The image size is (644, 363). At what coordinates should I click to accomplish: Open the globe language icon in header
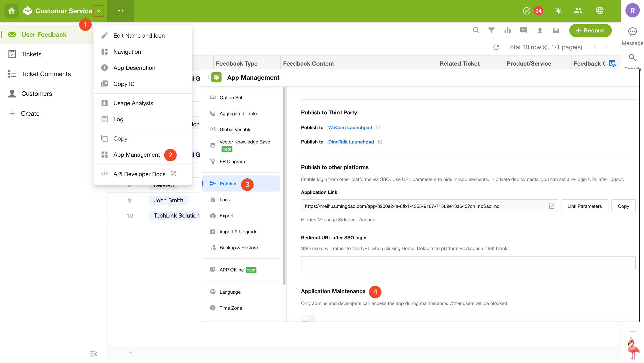(x=600, y=11)
